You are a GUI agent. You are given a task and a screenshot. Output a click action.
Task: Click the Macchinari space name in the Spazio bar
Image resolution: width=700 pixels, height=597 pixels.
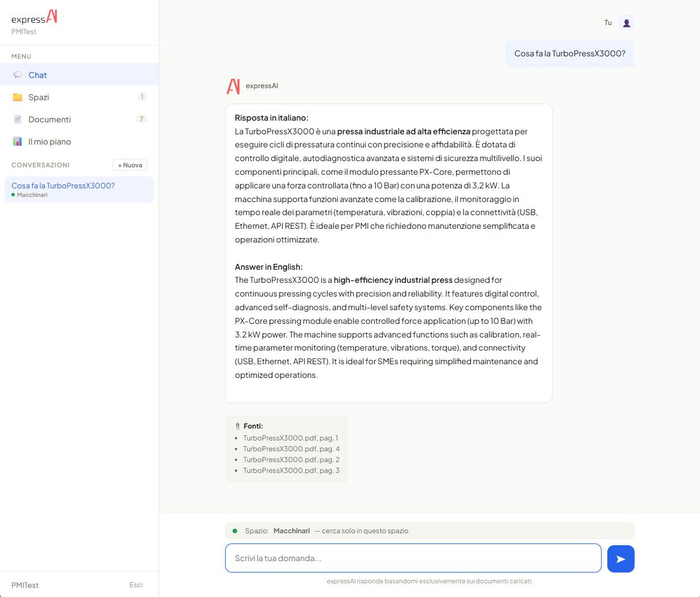pos(292,531)
